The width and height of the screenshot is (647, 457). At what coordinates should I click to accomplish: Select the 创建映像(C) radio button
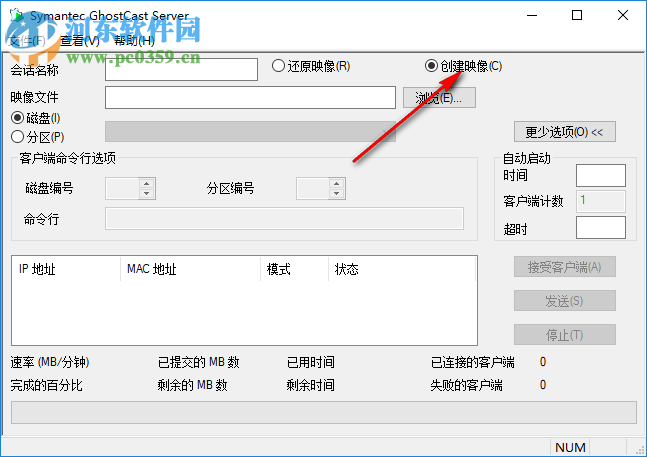tap(463, 66)
